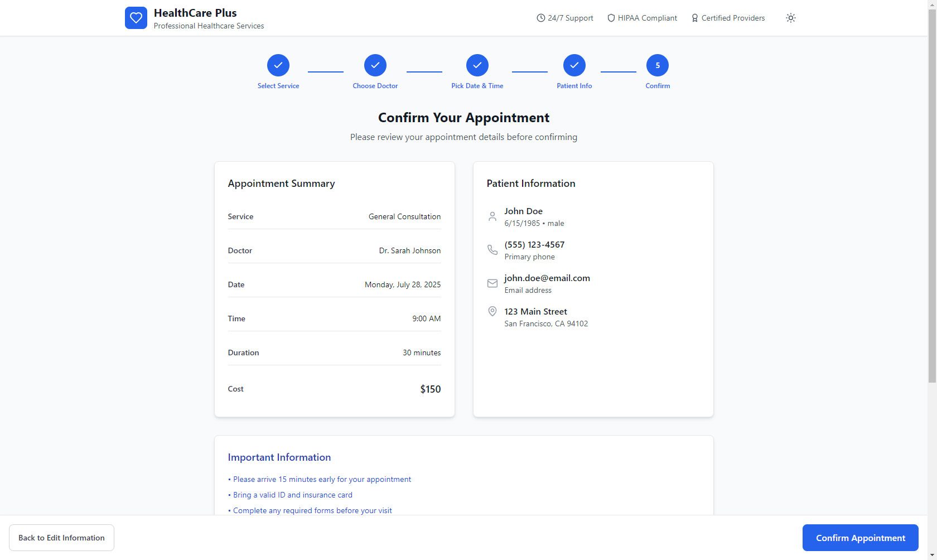
Task: Click the arrive 15 minutes early note
Action: [x=320, y=479]
